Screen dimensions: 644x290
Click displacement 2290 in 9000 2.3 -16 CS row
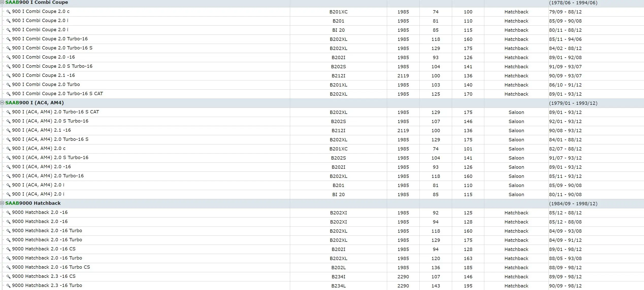(403, 277)
